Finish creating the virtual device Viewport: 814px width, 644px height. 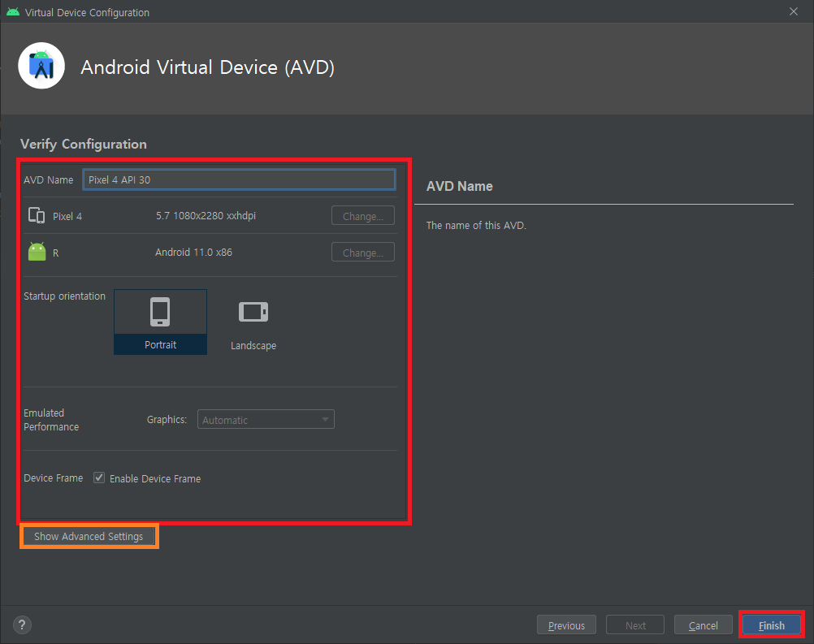click(x=772, y=625)
